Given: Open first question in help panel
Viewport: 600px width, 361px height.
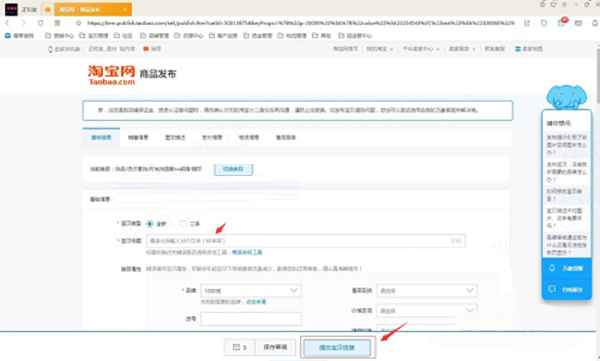Looking at the screenshot, I should (567, 145).
